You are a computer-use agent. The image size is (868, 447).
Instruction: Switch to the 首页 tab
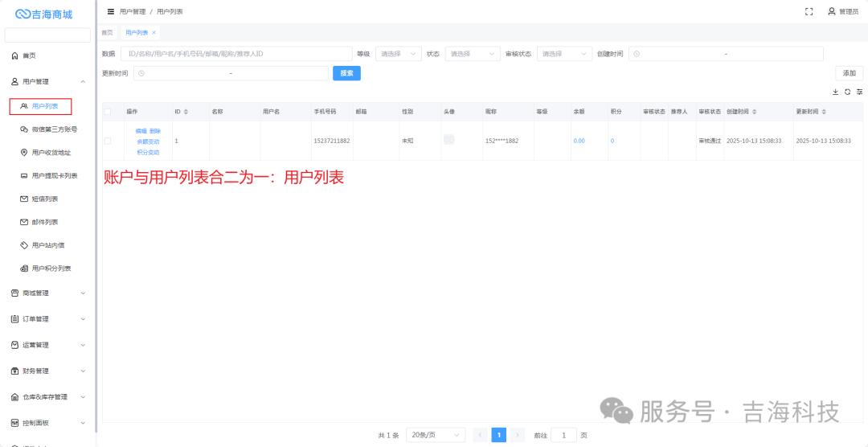pyautogui.click(x=107, y=33)
